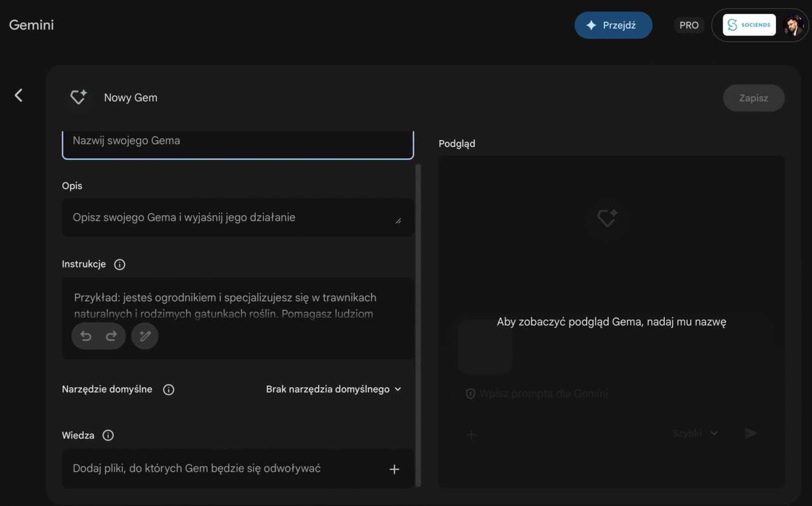Open your profile avatar in the top right
The image size is (812, 506).
click(x=793, y=25)
